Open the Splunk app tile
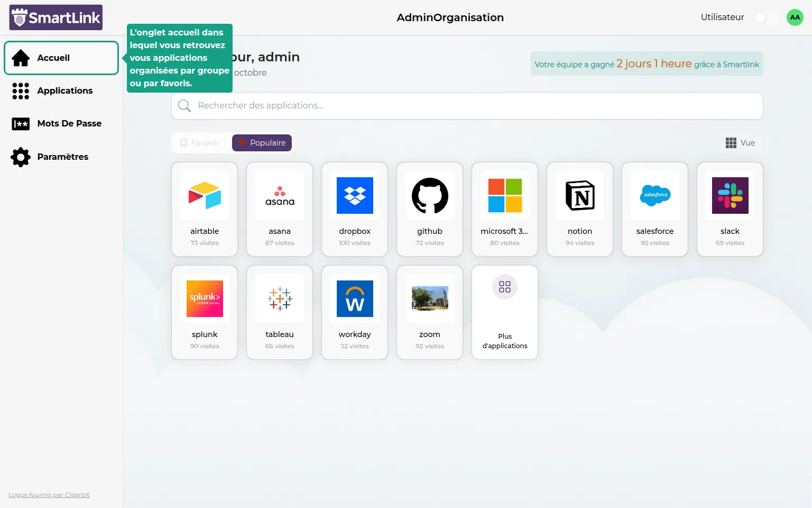This screenshot has width=812, height=508. click(x=205, y=312)
